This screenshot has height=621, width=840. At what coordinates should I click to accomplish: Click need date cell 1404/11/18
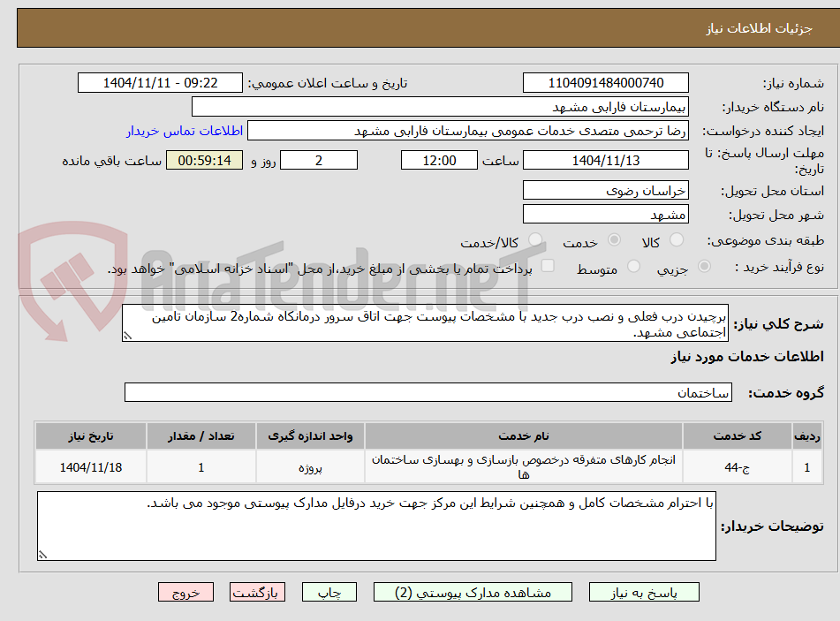tap(90, 467)
